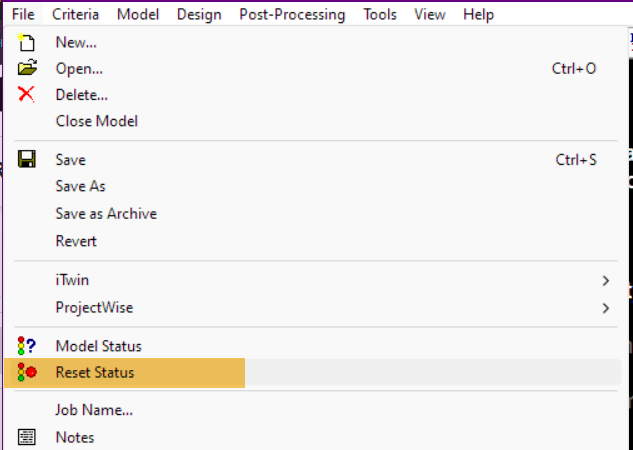Click the Model Status traffic light icon
633x450 pixels.
point(27,346)
